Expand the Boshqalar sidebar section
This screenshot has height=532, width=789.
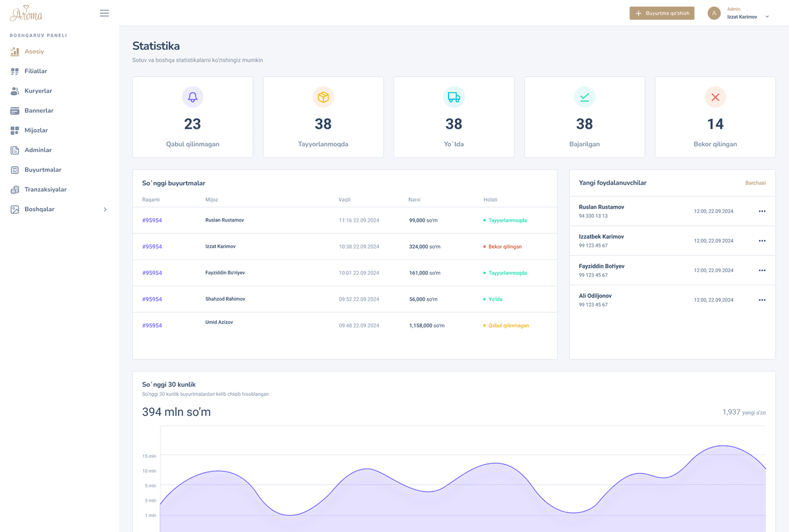104,209
